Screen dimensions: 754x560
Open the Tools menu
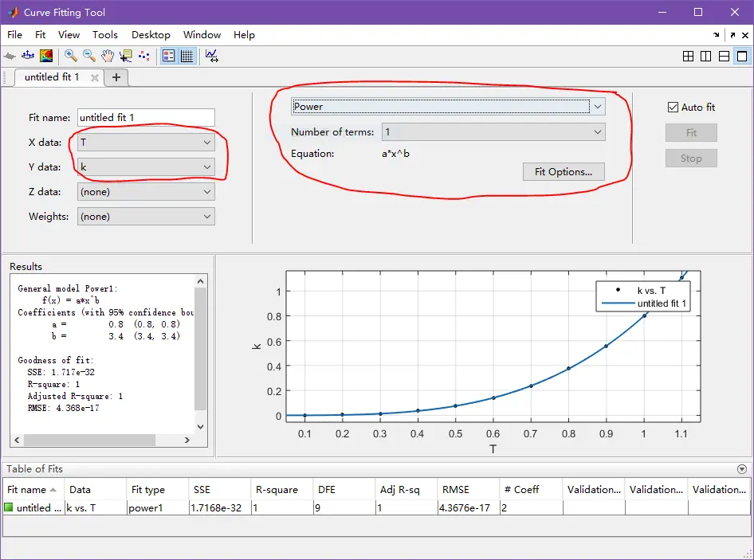click(x=105, y=34)
